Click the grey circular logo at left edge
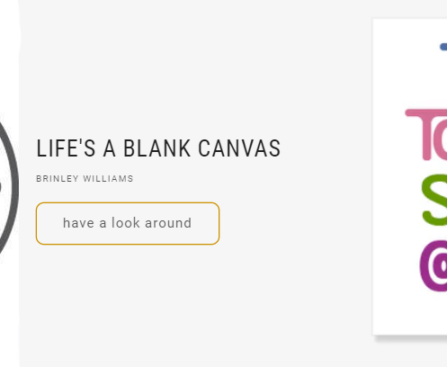This screenshot has height=367, width=447. [x=9, y=188]
